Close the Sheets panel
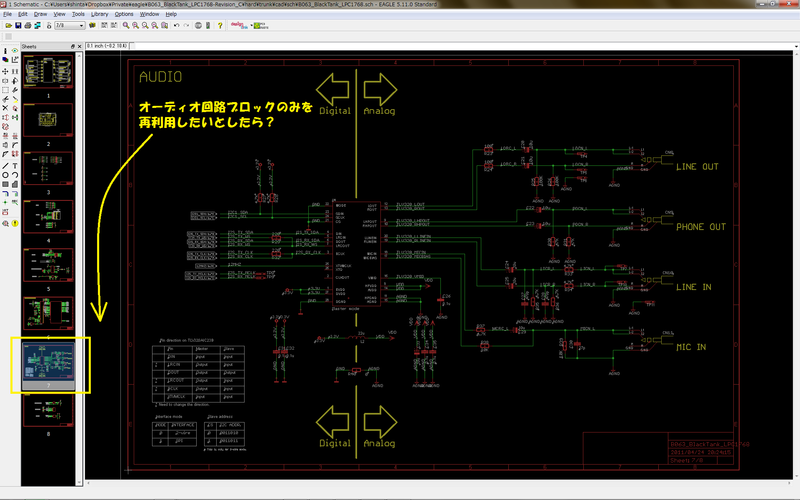This screenshot has height=500, width=800. (79, 46)
